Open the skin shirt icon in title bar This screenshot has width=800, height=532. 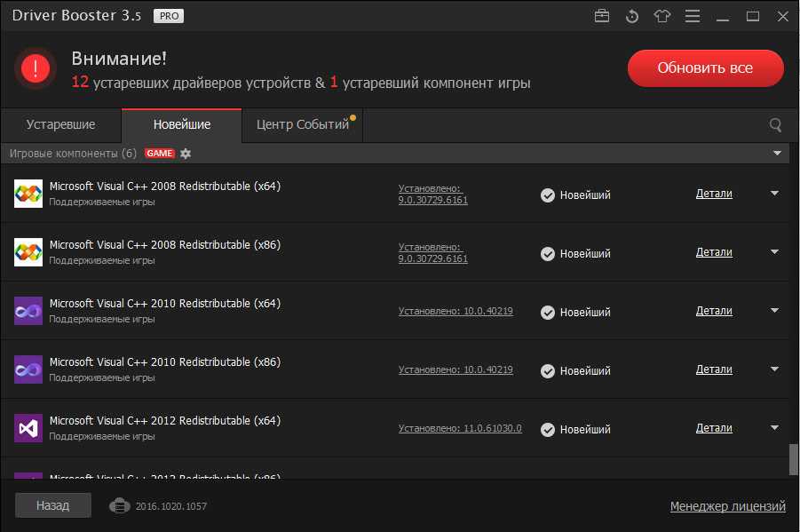[661, 16]
